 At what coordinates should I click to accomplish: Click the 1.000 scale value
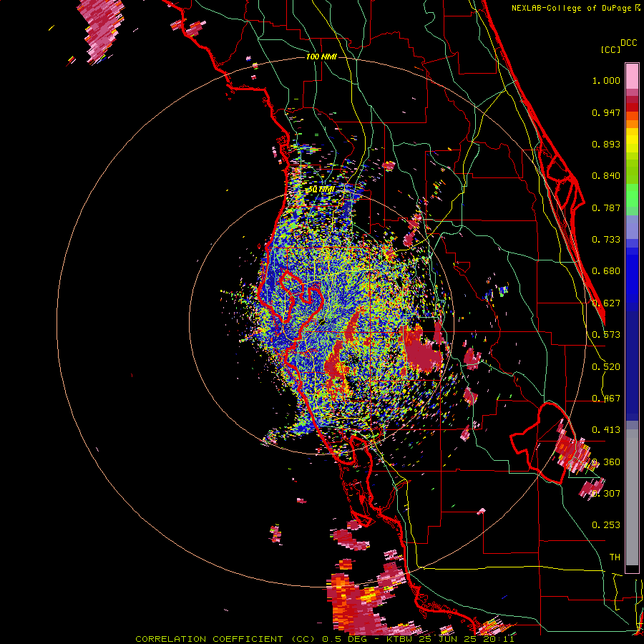point(606,80)
